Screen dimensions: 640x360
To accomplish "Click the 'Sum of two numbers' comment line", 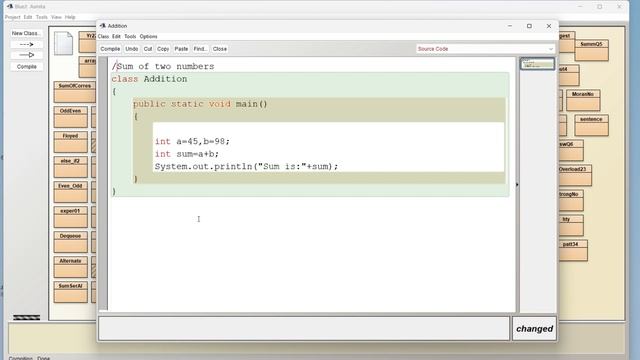I will pos(163,66).
